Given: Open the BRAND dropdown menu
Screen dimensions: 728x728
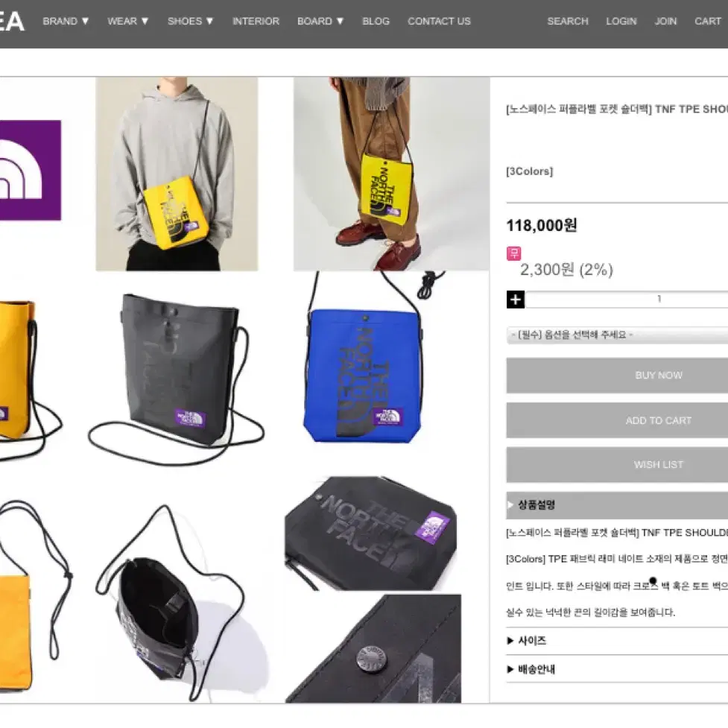Looking at the screenshot, I should click(66, 21).
